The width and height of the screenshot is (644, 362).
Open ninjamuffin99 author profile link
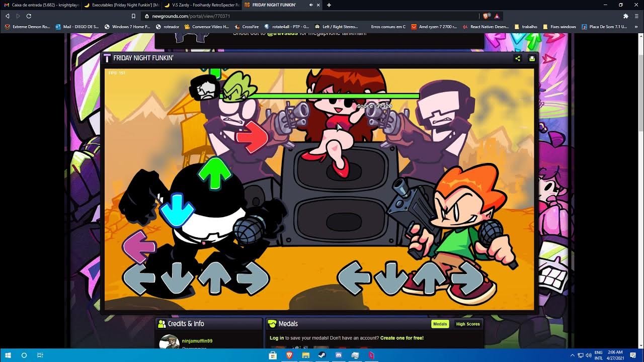click(x=197, y=341)
